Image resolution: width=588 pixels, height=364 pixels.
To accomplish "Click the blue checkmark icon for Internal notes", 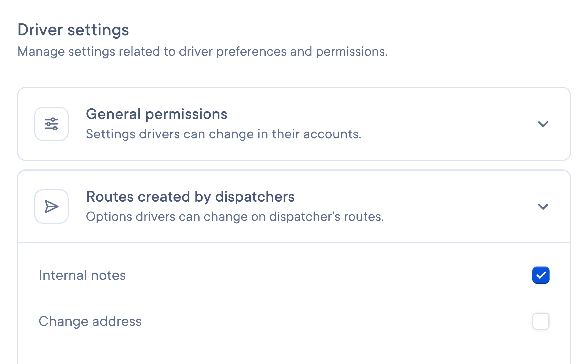I will 541,275.
